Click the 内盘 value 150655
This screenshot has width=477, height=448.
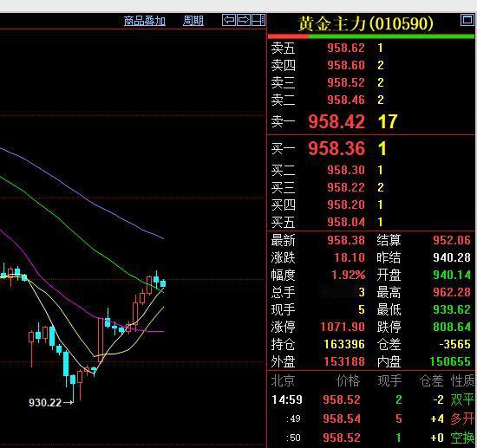coord(450,361)
